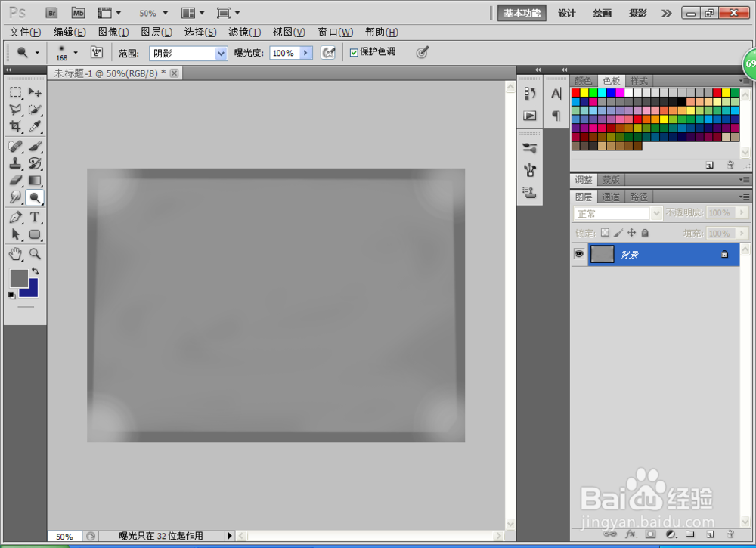Open the Character panel icon
Image resolution: width=756 pixels, height=548 pixels.
click(556, 93)
